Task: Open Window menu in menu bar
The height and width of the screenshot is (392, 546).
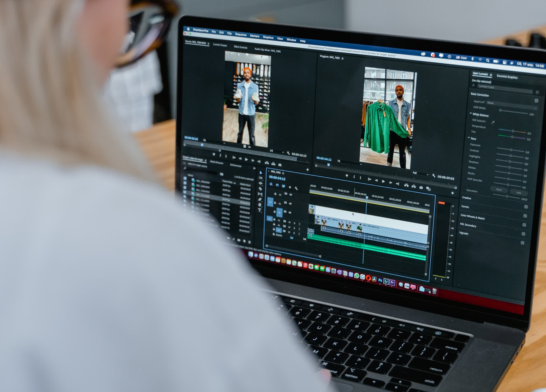Action: click(291, 40)
